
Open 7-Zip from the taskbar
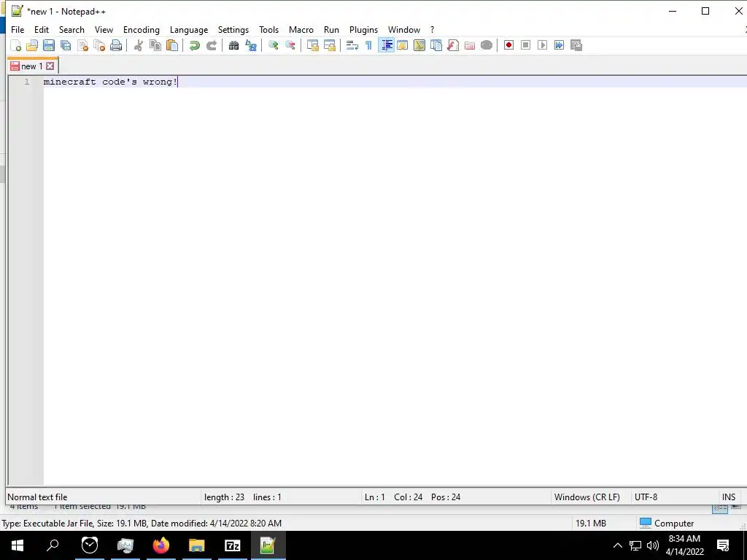pos(233,545)
